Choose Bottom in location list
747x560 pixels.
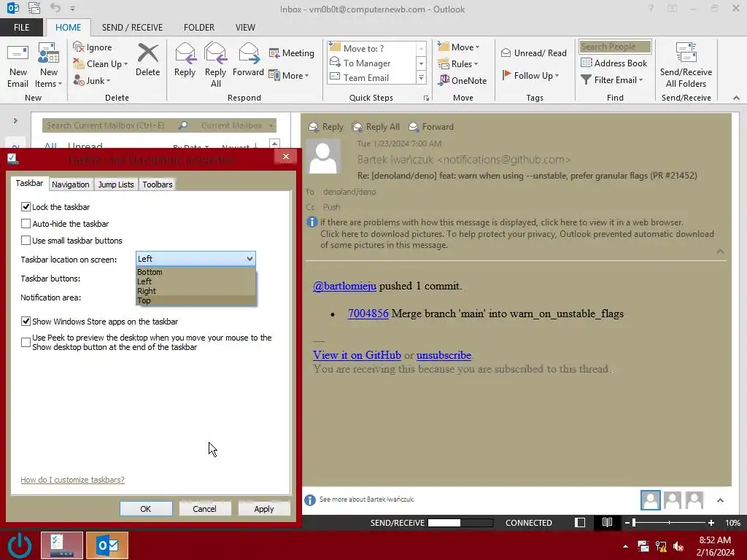click(196, 272)
